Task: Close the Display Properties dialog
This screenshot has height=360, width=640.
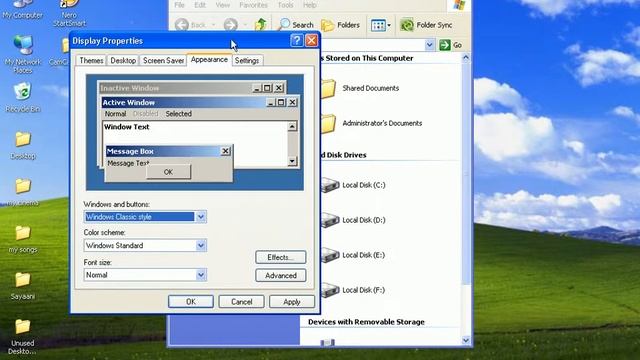Action: pos(311,40)
